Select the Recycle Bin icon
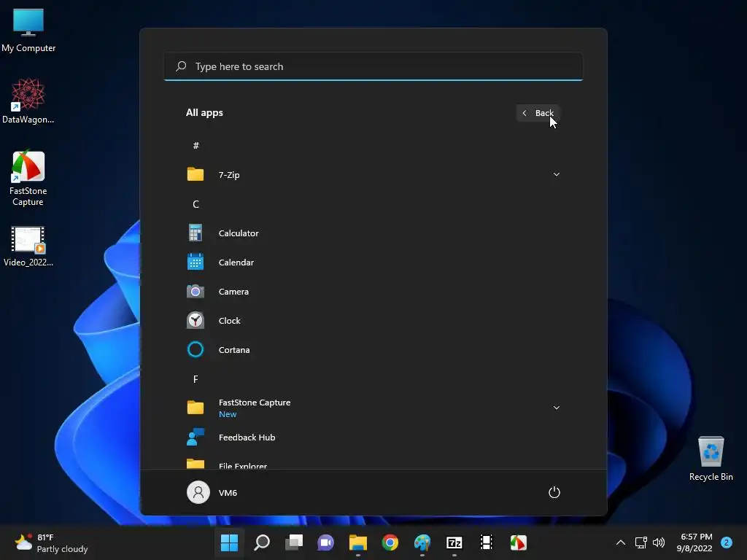Screen dimensions: 747x560 click(x=711, y=459)
